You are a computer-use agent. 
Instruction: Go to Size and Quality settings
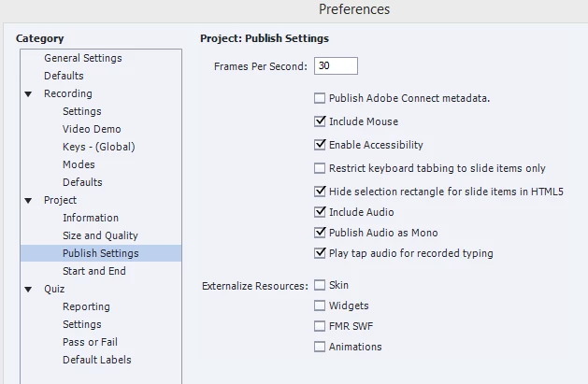(101, 235)
